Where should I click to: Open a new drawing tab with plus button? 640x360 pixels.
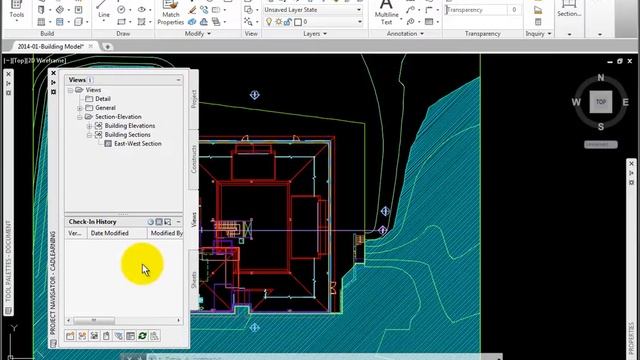point(107,47)
